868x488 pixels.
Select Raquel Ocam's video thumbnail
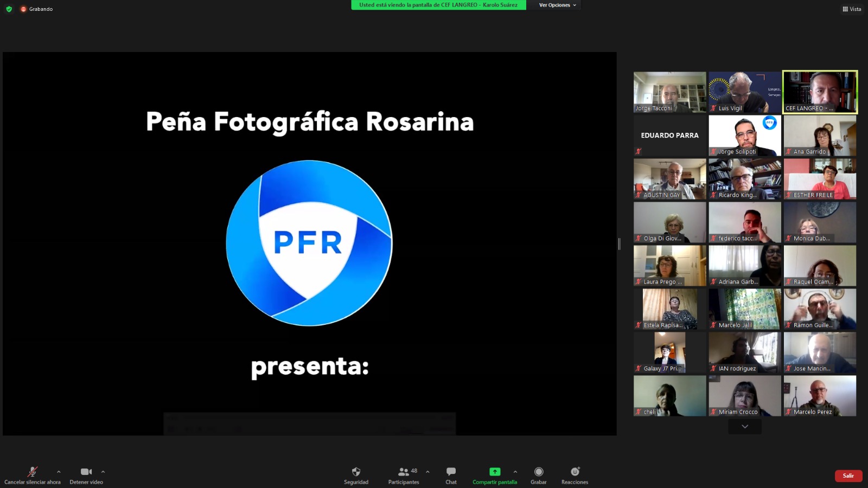point(820,266)
